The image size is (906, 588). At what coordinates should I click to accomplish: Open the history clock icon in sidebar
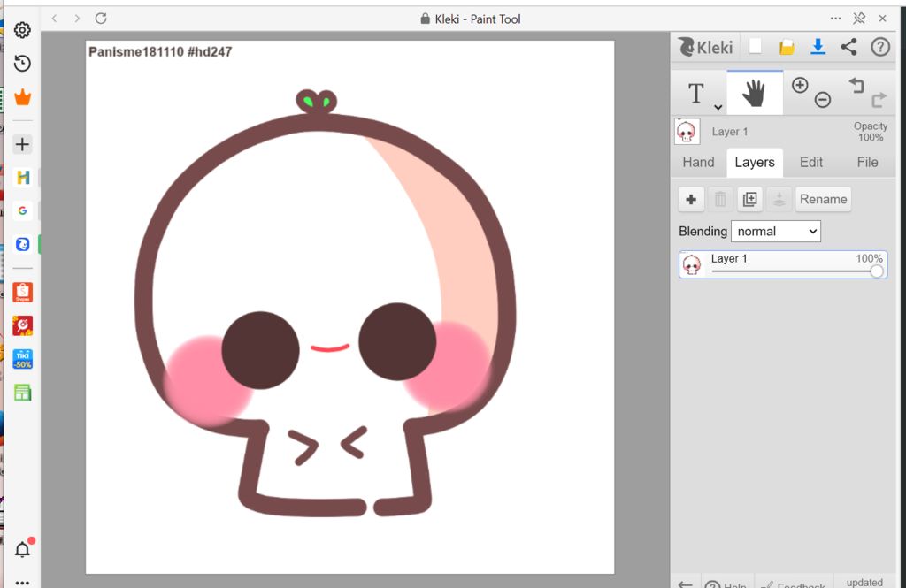pos(22,63)
